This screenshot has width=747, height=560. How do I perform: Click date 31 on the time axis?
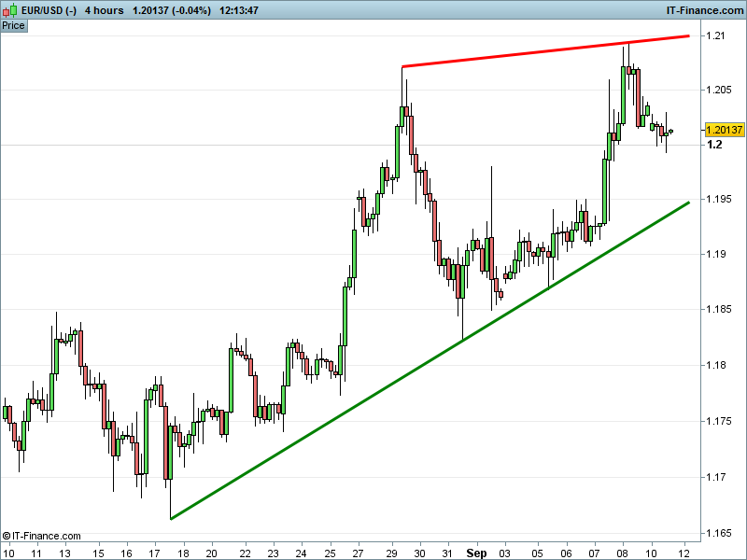447,553
